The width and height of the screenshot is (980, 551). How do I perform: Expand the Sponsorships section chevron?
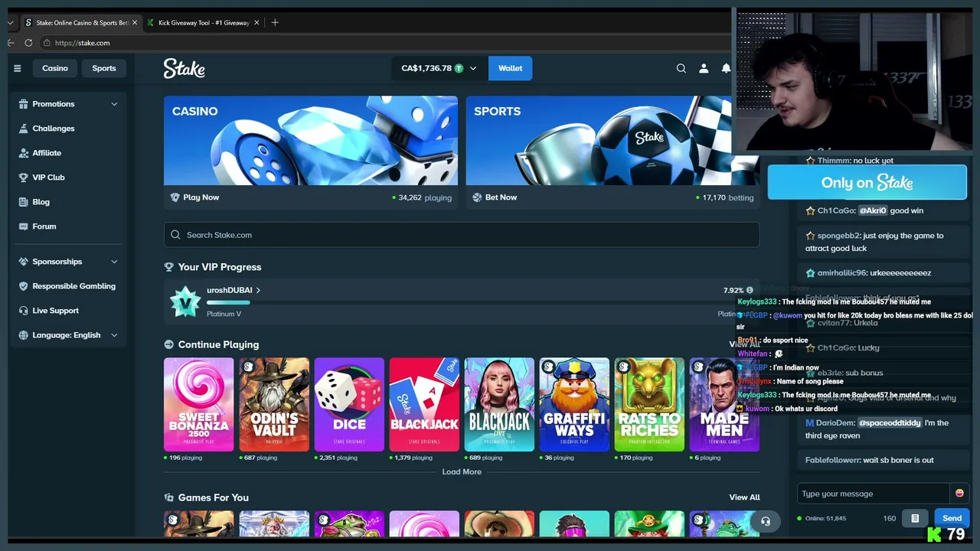click(x=114, y=262)
